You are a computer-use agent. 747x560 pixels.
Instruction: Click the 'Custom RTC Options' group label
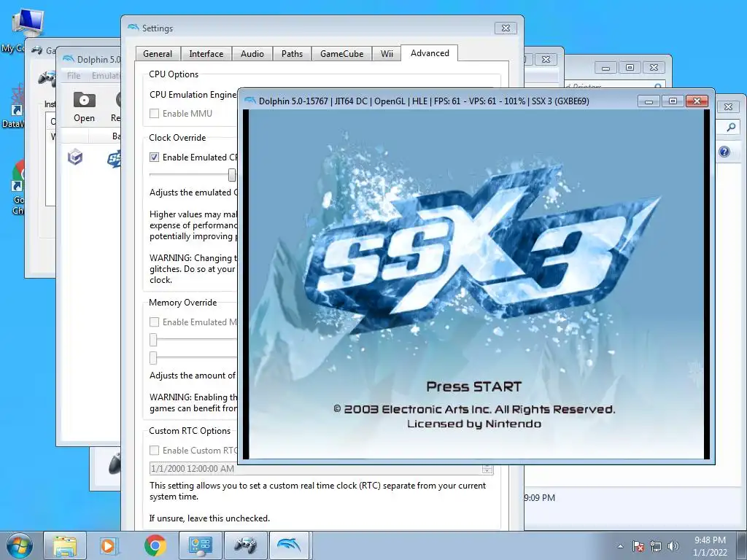coord(190,430)
